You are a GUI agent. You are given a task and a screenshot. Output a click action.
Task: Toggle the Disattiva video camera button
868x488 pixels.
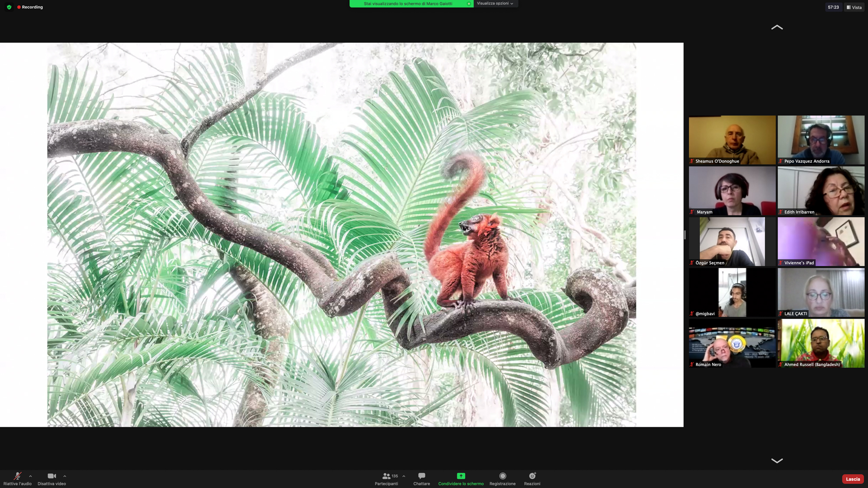click(x=52, y=476)
